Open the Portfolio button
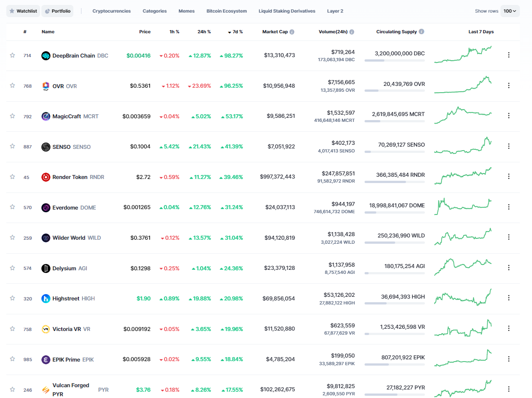Screen dimensions: 532x398 pyautogui.click(x=58, y=11)
